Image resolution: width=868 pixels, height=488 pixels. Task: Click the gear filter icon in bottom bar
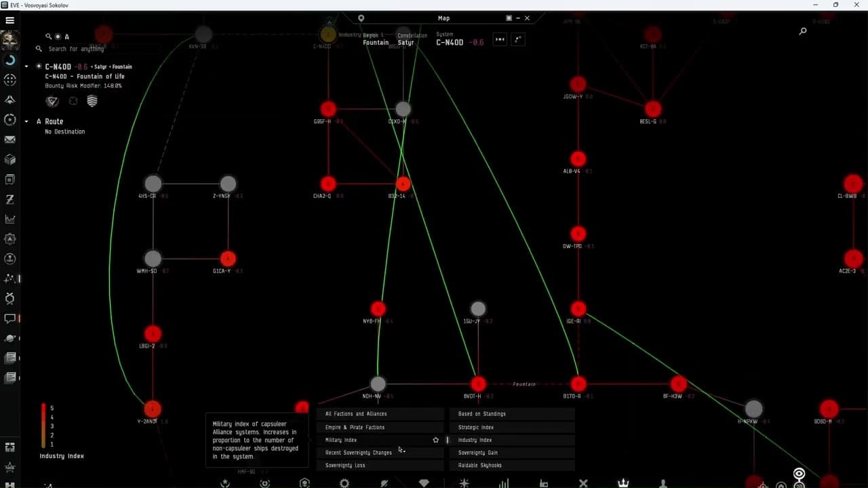click(344, 483)
